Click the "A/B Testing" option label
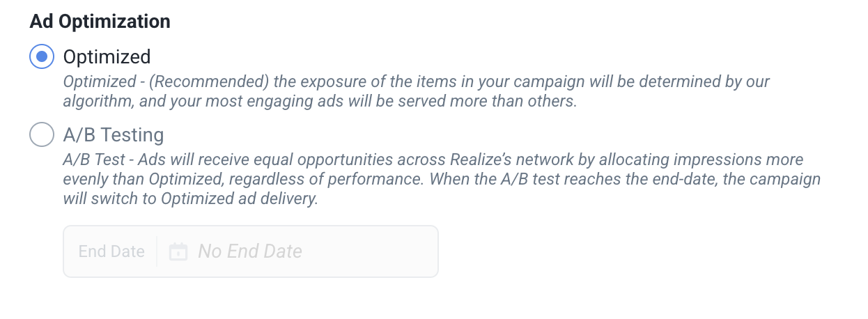This screenshot has width=868, height=319. (x=114, y=134)
